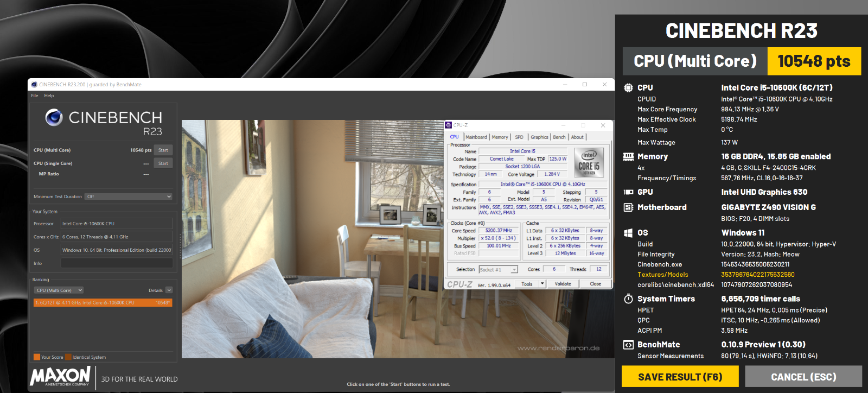Click the MAXON logo in Cinebench
The image size is (868, 393).
[60, 376]
